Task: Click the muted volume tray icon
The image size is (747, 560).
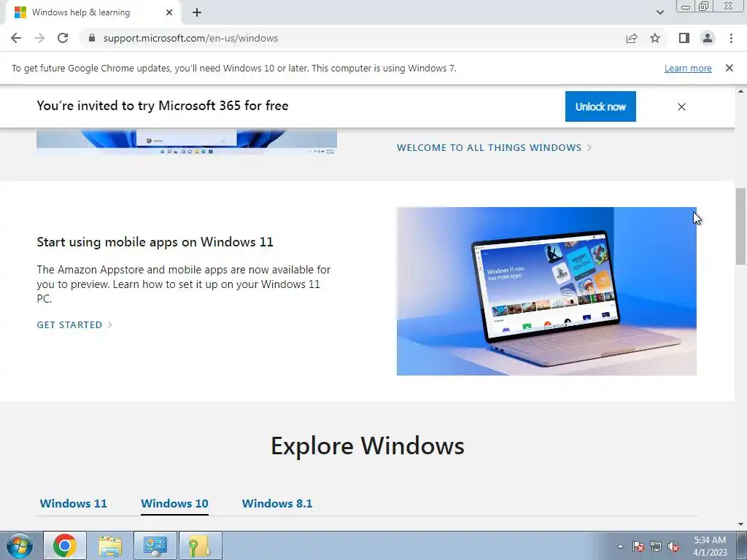Action: pos(673,546)
